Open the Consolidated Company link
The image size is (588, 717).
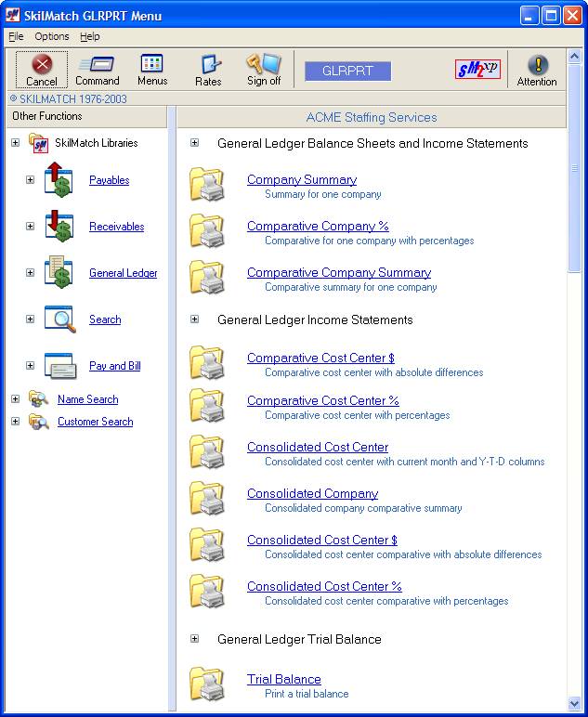(x=312, y=493)
